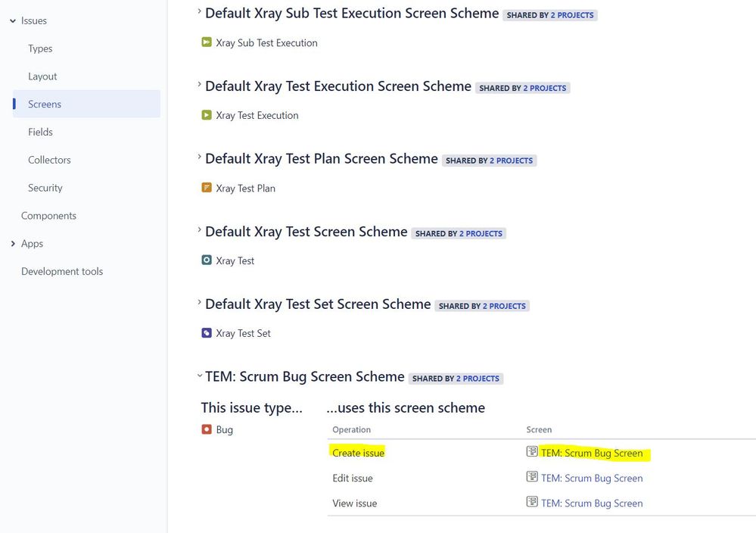Click '2 PROJECTS' badge on Test Execution scheme
The width and height of the screenshot is (756, 533).
[545, 89]
